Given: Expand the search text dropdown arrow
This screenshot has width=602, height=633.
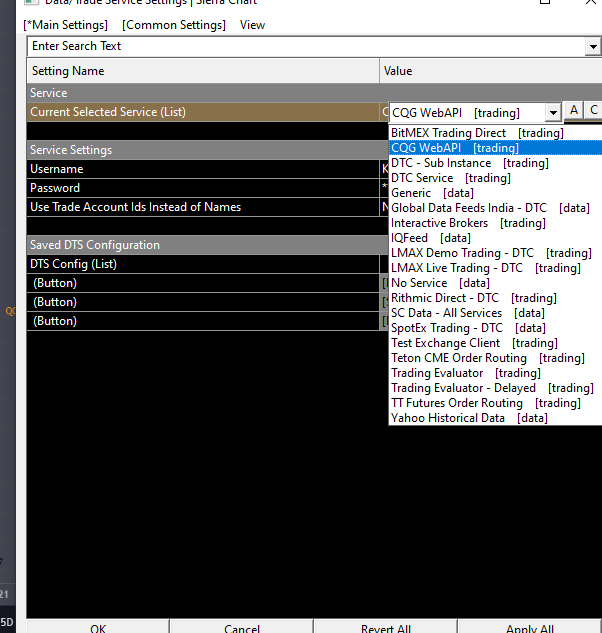Looking at the screenshot, I should (x=593, y=46).
